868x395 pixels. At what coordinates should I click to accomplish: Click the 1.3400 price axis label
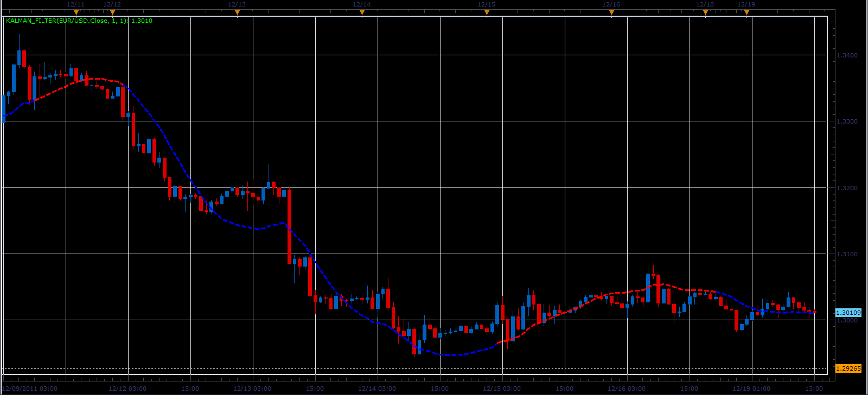[847, 55]
